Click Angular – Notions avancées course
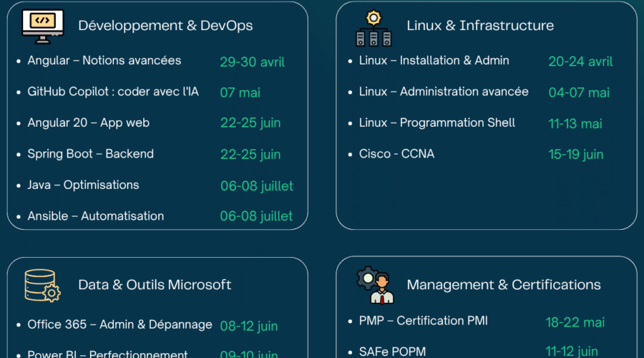 point(104,61)
